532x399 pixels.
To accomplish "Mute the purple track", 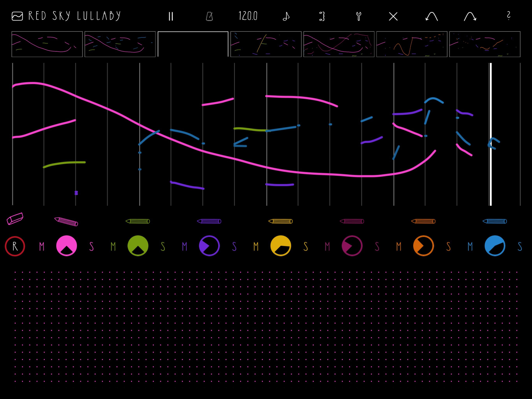I will pos(184,246).
